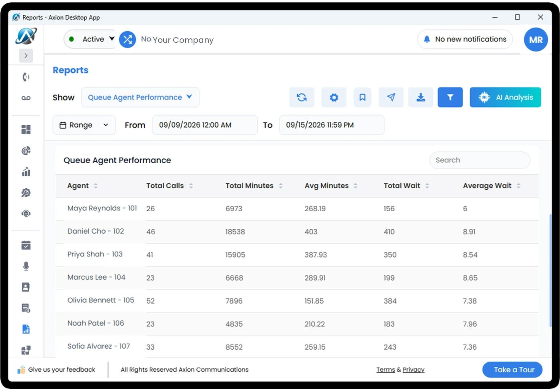560x392 pixels.
Task: Open the growth bar chart sidebar icon
Action: [26, 172]
